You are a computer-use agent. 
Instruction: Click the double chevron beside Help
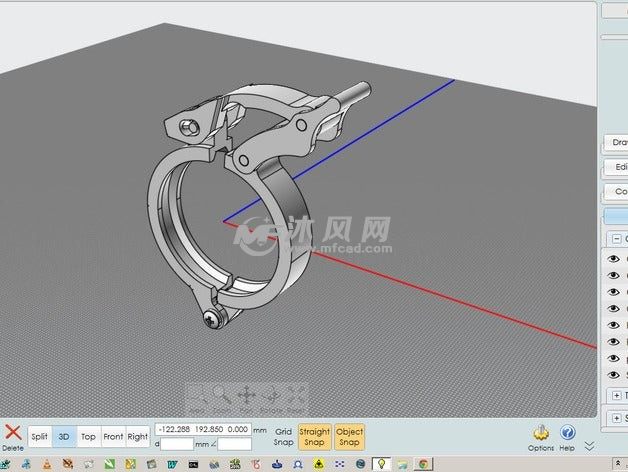[x=589, y=446]
